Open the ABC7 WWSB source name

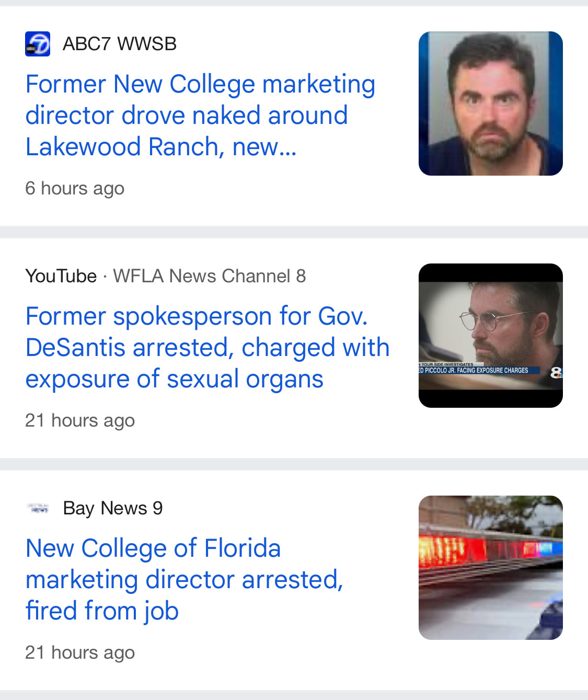pos(120,44)
